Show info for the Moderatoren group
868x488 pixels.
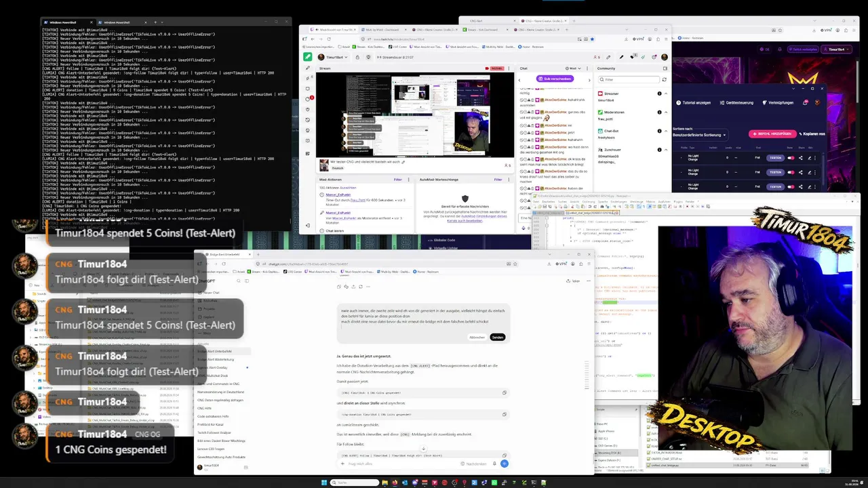(659, 112)
